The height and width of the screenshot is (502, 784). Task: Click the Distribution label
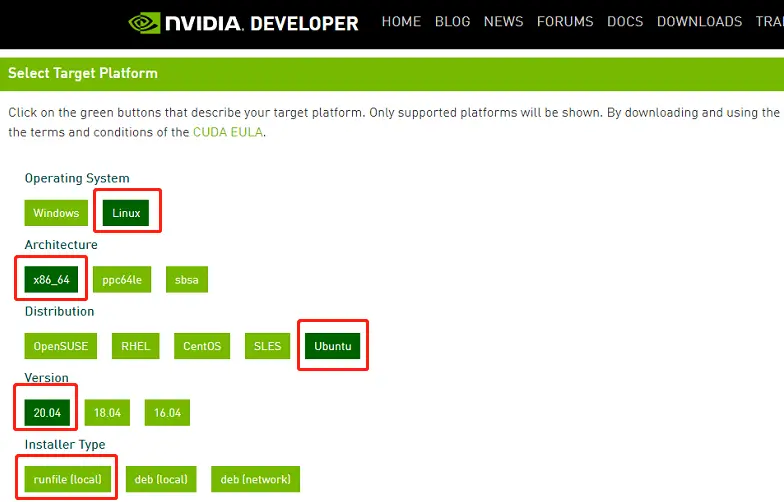click(60, 311)
